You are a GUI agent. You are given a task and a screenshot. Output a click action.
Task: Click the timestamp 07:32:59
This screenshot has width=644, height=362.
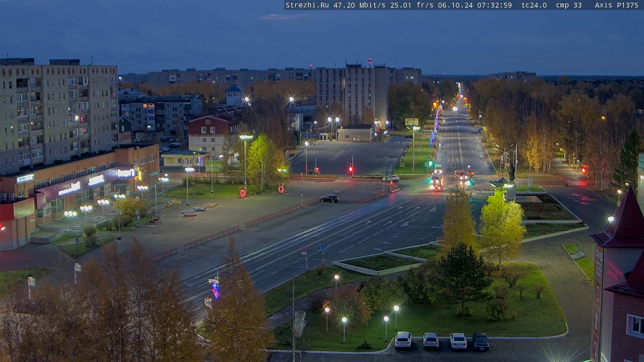click(x=494, y=5)
